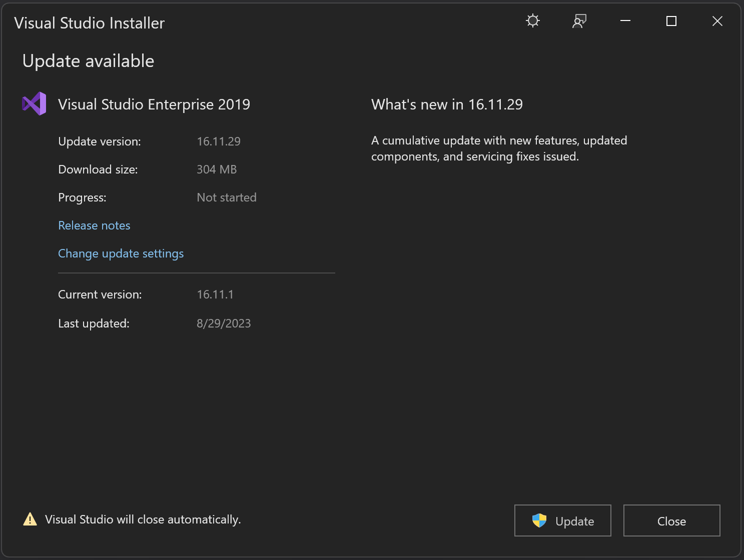Maximize the Visual Studio Installer window
Viewport: 744px width, 560px height.
(671, 21)
